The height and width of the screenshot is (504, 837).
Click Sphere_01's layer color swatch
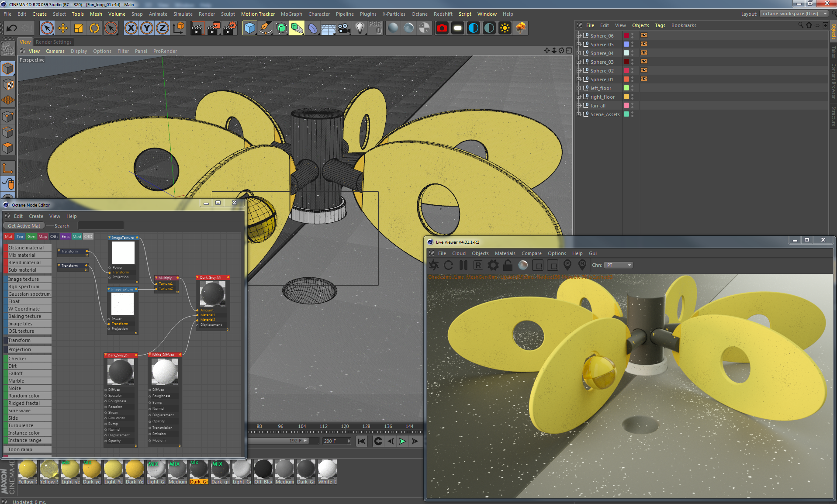tap(626, 79)
